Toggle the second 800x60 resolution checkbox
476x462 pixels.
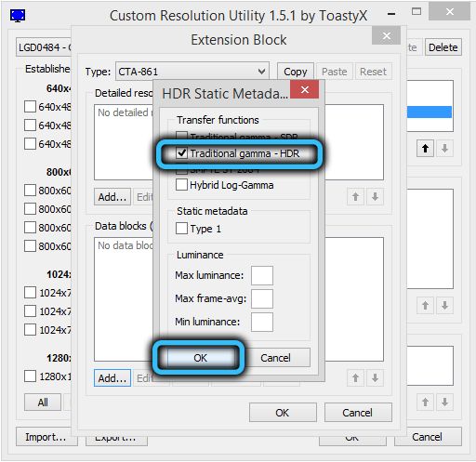30,209
